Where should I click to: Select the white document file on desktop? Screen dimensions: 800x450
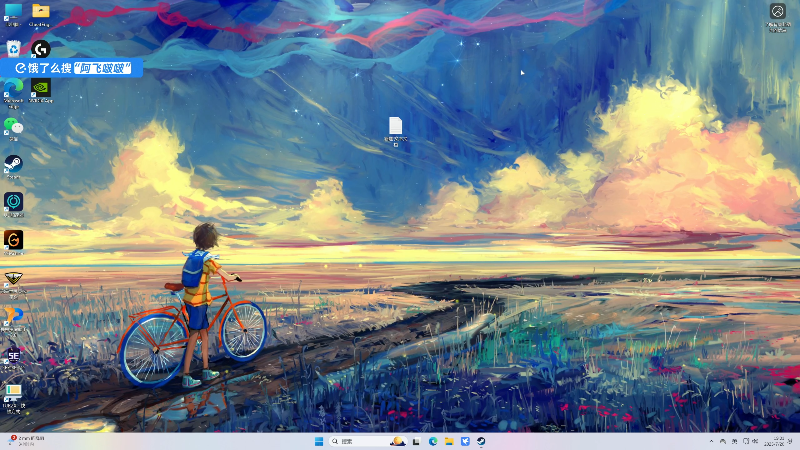click(395, 130)
